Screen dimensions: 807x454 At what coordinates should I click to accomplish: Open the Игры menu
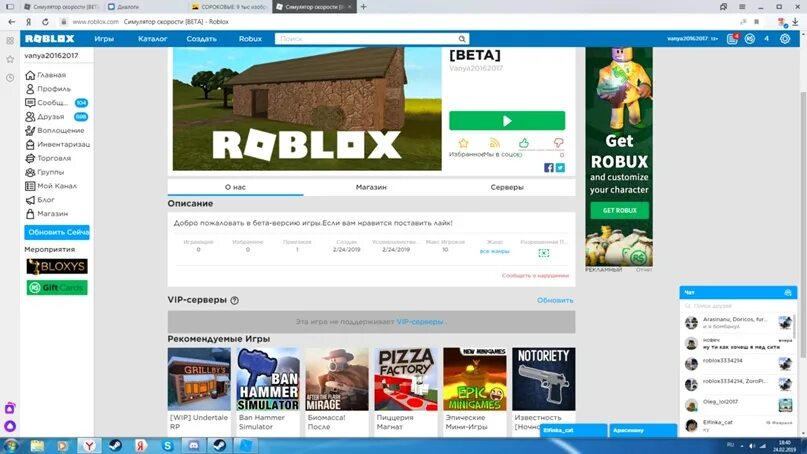click(104, 39)
